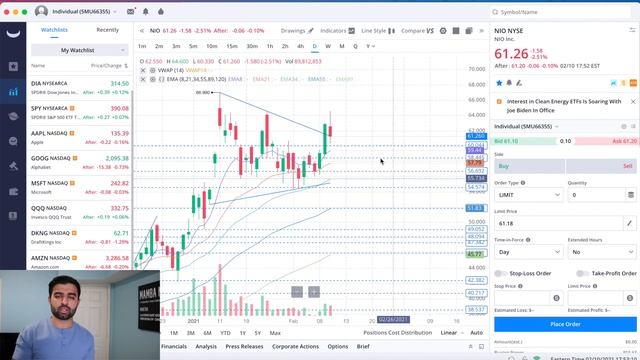Click the Limit Price field 61.18
Image resolution: width=640 pixels, height=360 pixels.
(559, 223)
